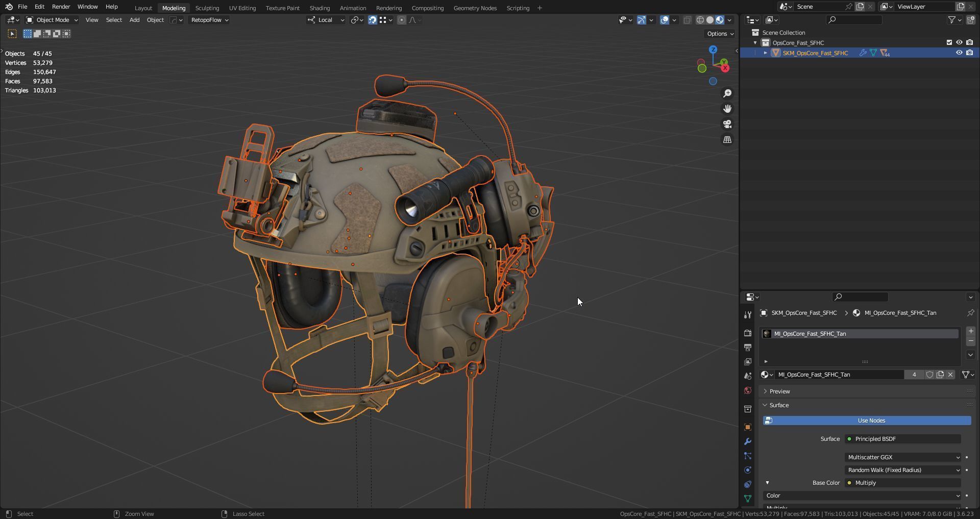Viewport: 980px width, 519px height.
Task: Open the Render menu
Action: pyautogui.click(x=61, y=7)
